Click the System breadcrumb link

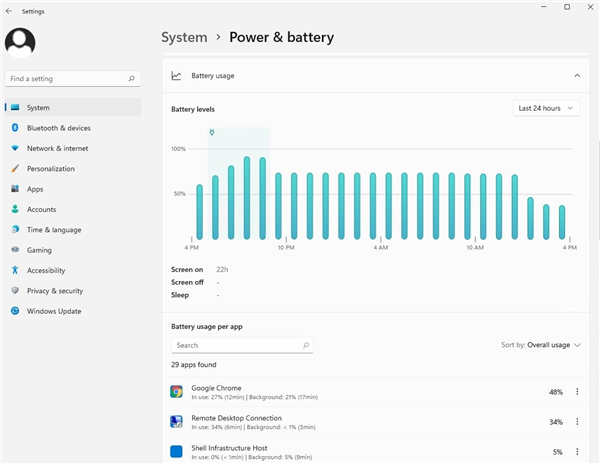(x=184, y=38)
